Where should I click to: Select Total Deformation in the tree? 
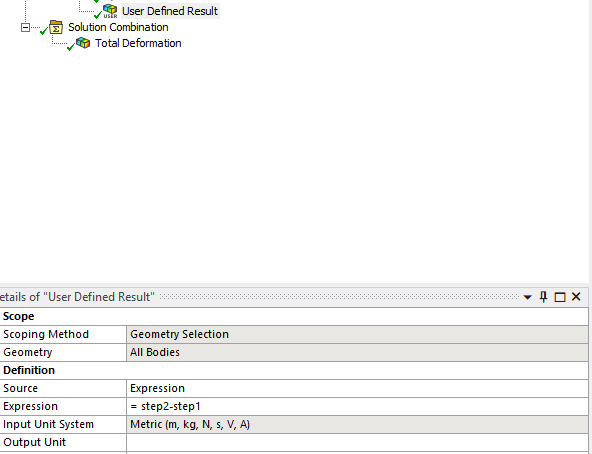[x=138, y=43]
